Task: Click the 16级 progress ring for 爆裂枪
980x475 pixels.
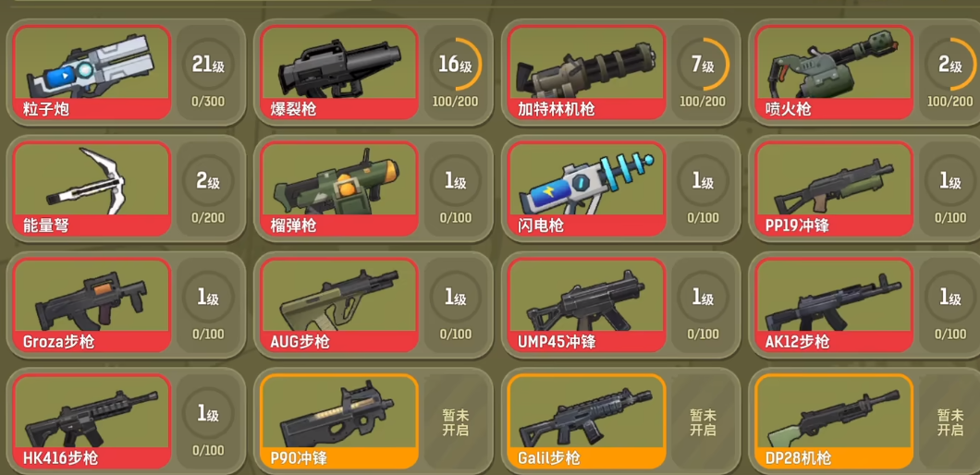Action: click(x=456, y=65)
